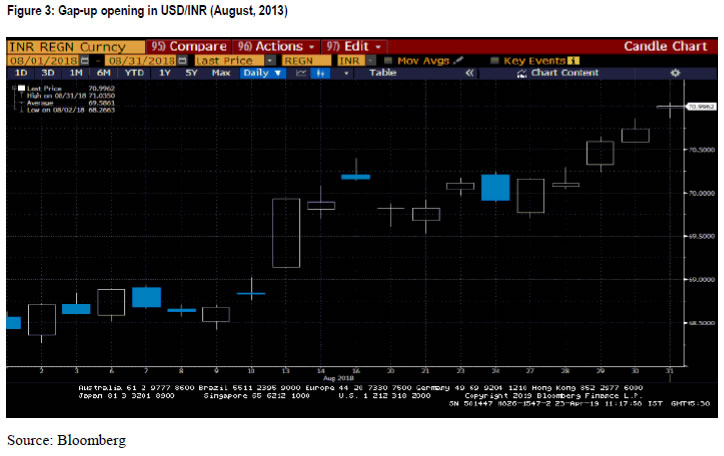The width and height of the screenshot is (724, 456).
Task: Edit moving averages with pencil icon
Action: (x=458, y=61)
